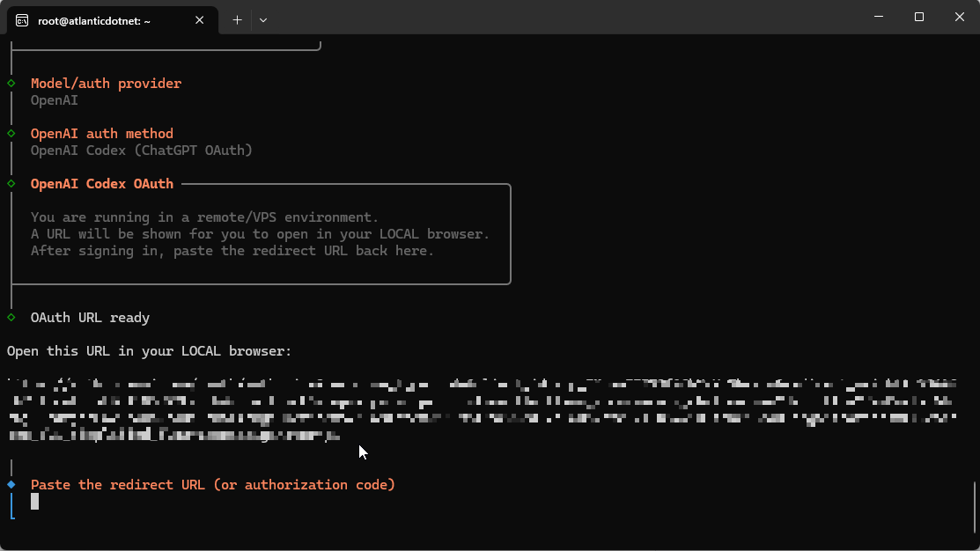Click the green diamond beside OAuth URL ready
This screenshot has width=980, height=551.
pos(11,317)
